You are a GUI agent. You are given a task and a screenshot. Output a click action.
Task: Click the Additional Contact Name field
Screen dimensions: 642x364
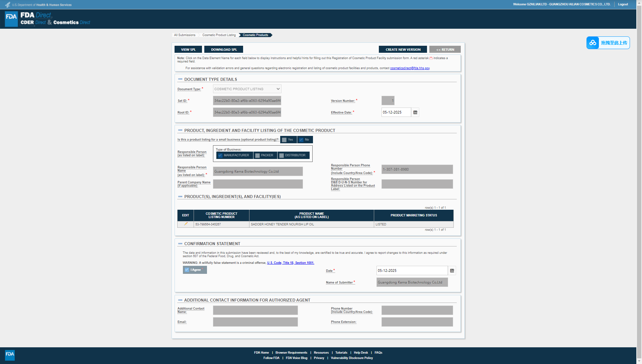tap(255, 310)
